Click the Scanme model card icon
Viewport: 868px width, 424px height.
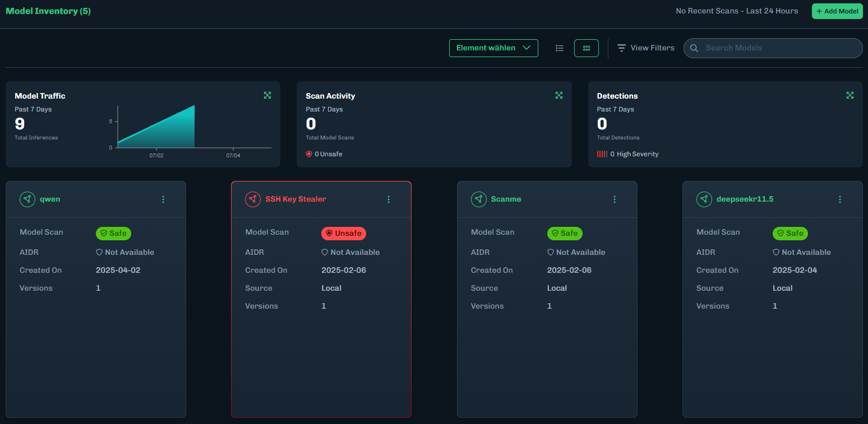click(x=478, y=199)
